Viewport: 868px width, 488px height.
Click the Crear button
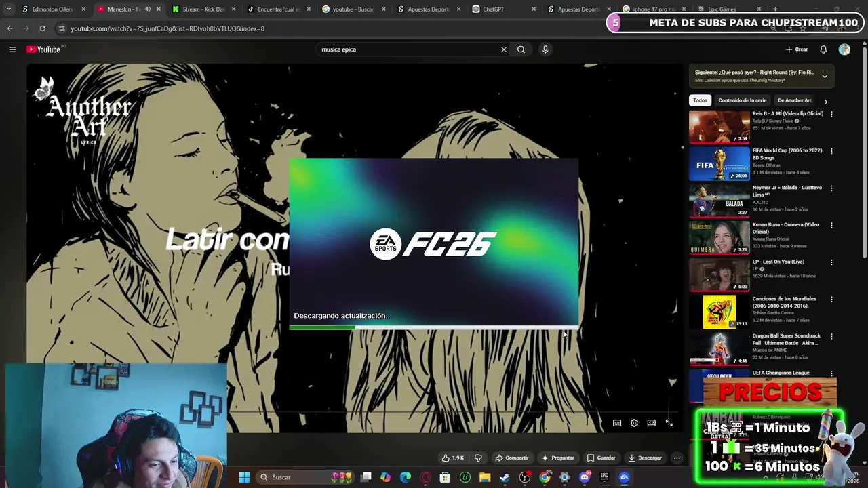(797, 49)
